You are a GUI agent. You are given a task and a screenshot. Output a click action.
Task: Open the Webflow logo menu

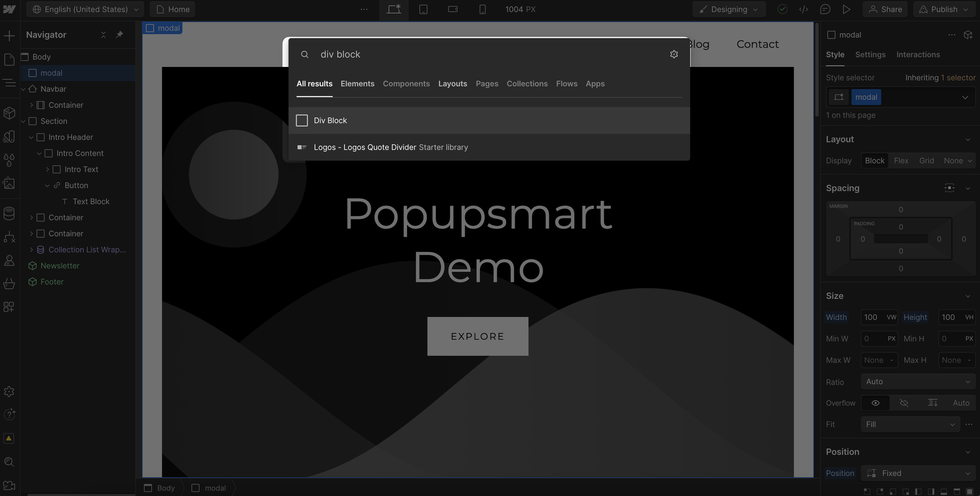coord(10,10)
